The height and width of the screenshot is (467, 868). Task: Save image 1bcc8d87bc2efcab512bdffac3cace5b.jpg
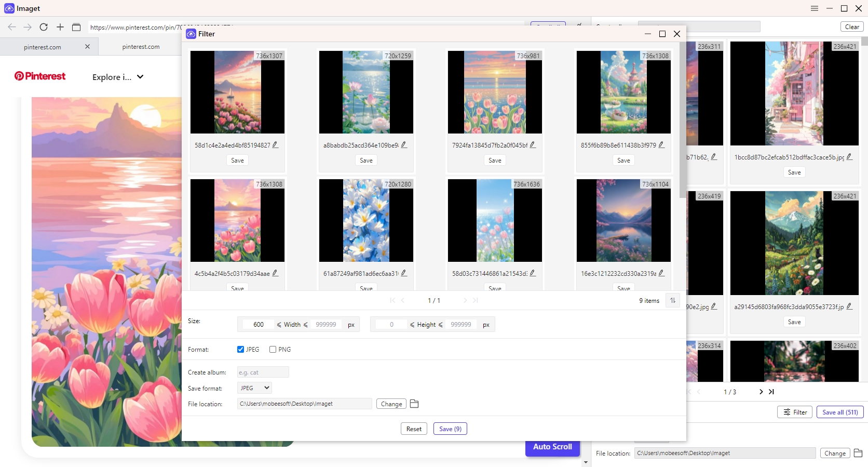pyautogui.click(x=794, y=172)
